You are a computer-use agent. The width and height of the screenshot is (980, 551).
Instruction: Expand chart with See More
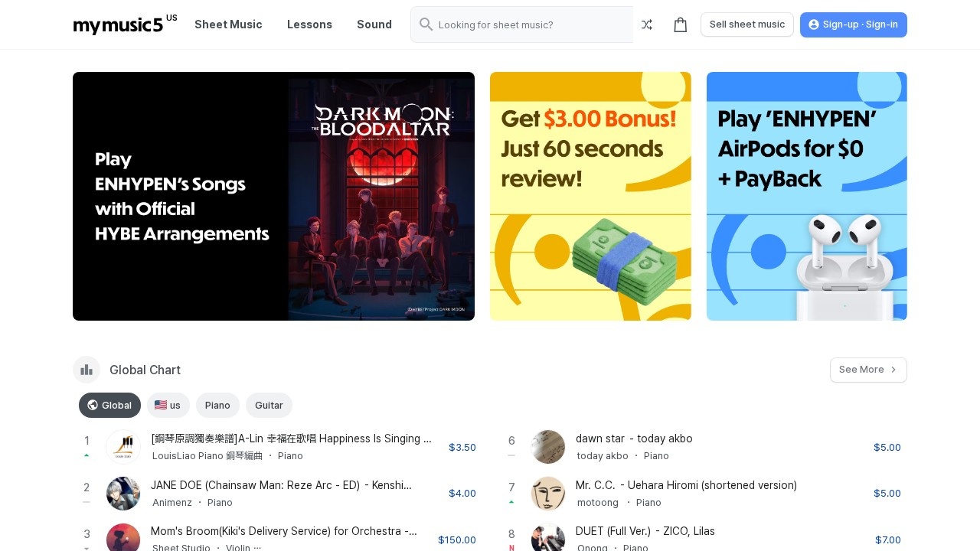click(867, 370)
